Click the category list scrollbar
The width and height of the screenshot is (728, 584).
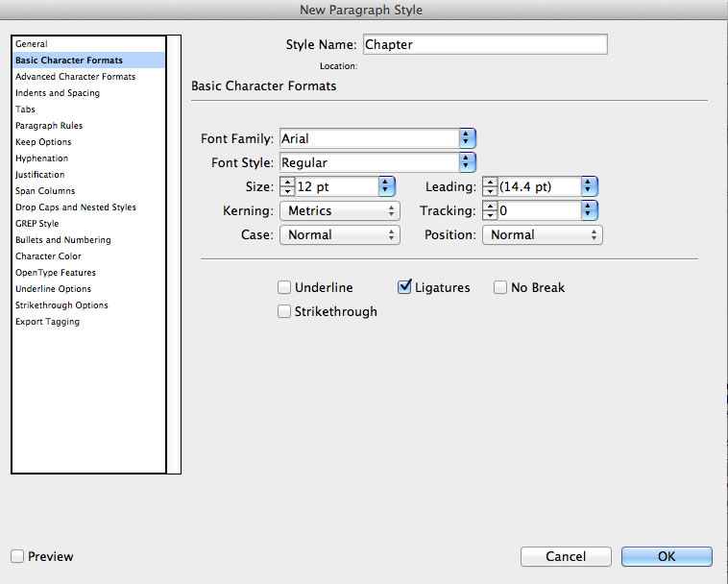(x=174, y=255)
